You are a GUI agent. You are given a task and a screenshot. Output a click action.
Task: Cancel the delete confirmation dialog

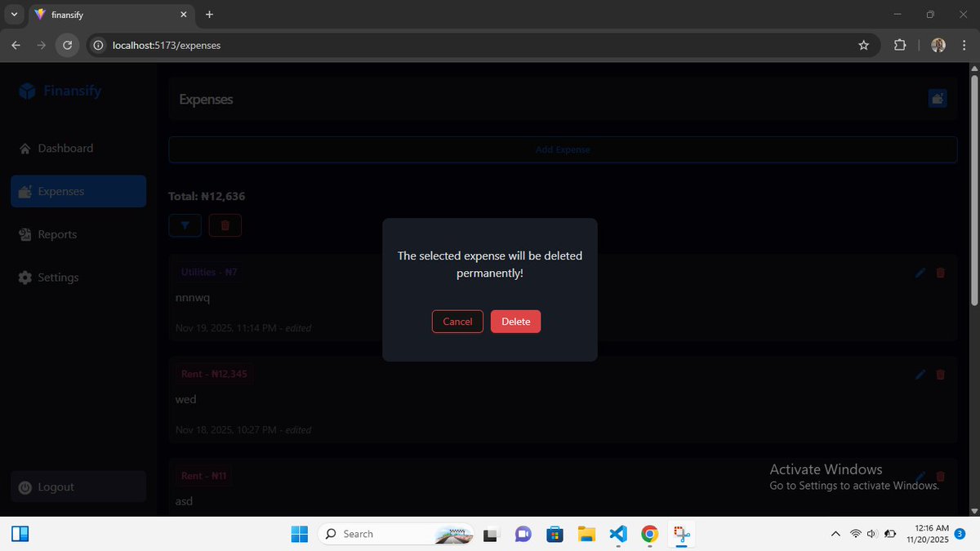click(457, 322)
